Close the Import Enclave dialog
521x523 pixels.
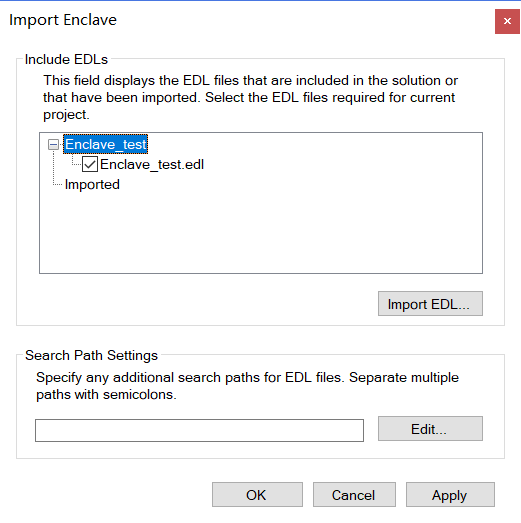pyautogui.click(x=507, y=21)
